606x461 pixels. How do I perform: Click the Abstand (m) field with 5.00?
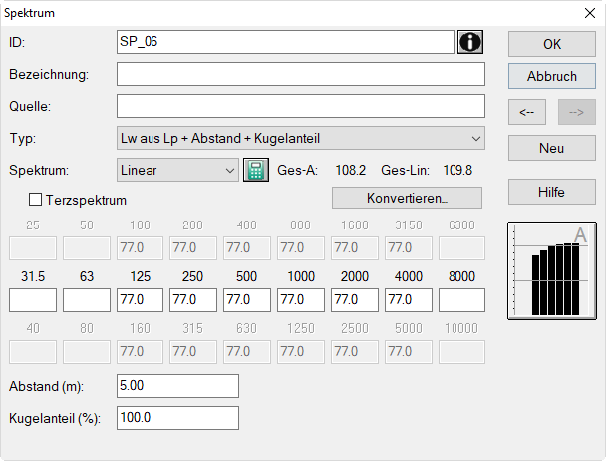click(178, 386)
